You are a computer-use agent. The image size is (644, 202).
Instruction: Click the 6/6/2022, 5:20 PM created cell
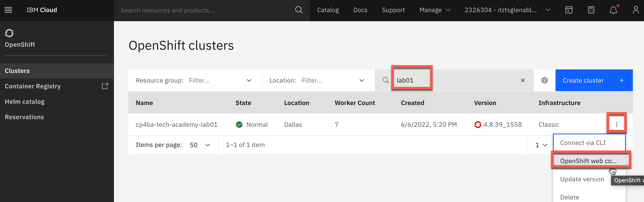[429, 124]
